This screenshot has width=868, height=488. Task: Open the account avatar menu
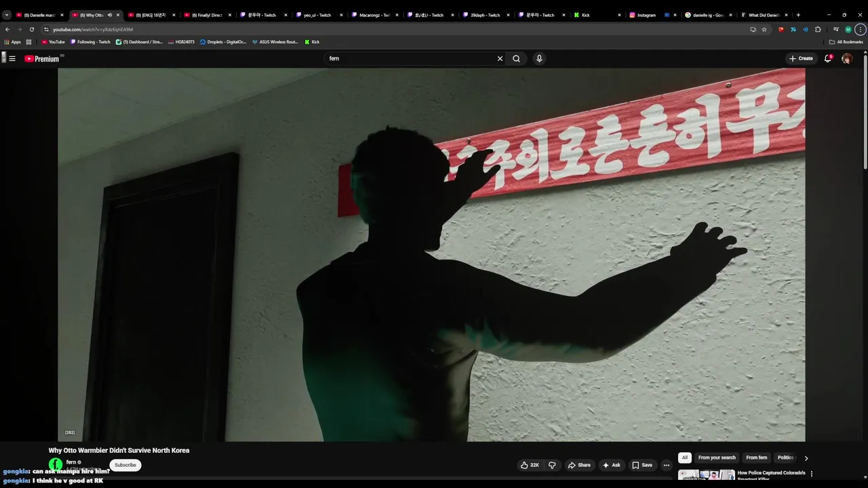(x=847, y=59)
